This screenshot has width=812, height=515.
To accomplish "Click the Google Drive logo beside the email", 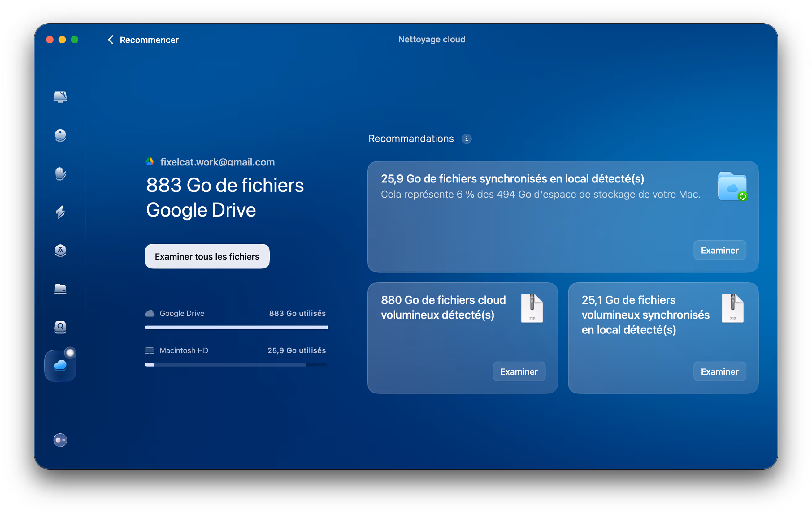I will [150, 162].
